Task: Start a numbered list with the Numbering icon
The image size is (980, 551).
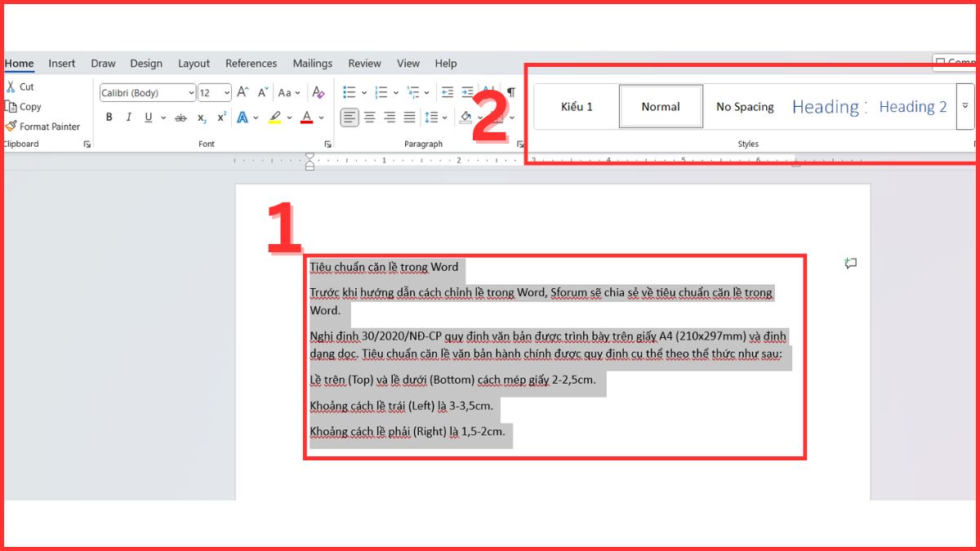Action: (381, 93)
